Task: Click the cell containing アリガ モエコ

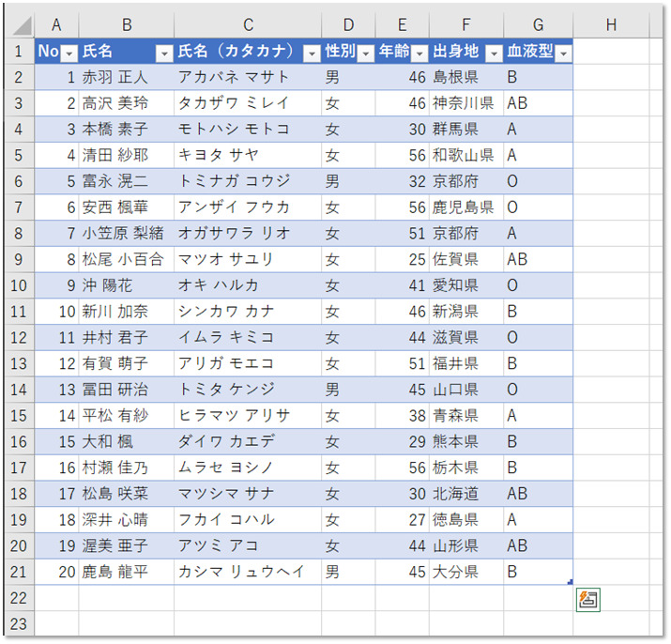Action: [x=248, y=364]
